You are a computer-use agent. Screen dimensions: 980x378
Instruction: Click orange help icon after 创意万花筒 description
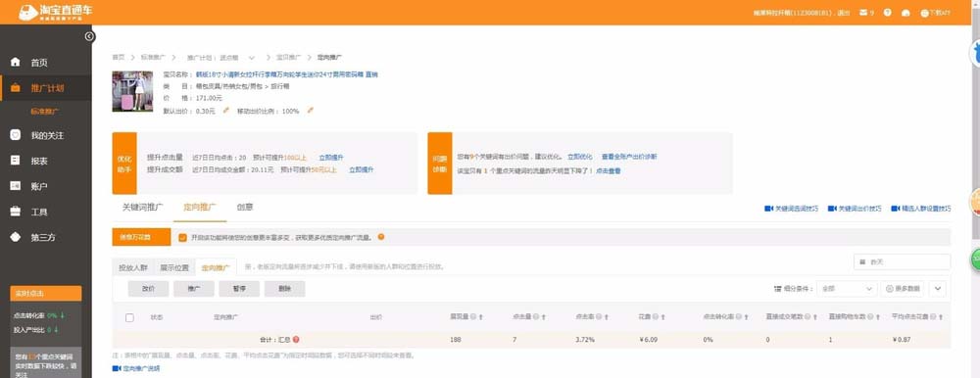(381, 237)
